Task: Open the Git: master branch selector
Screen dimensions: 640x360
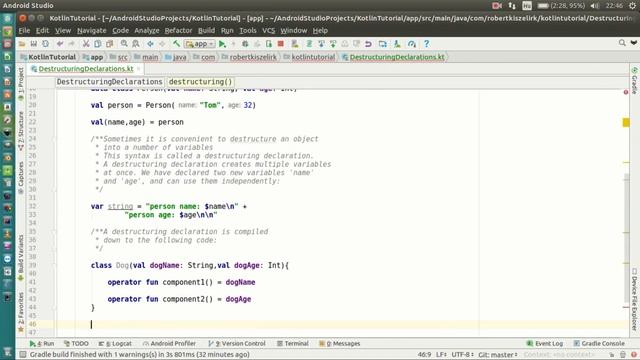Action: (x=498, y=355)
